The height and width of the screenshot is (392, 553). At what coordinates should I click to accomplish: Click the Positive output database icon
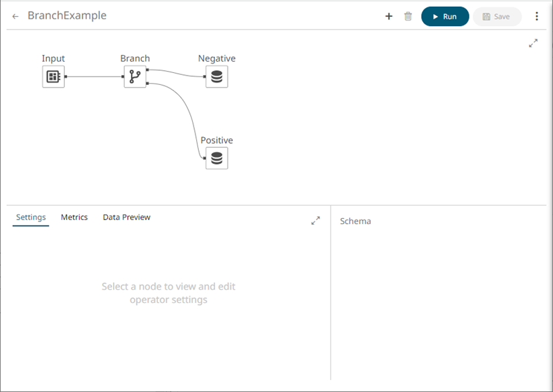pyautogui.click(x=216, y=158)
